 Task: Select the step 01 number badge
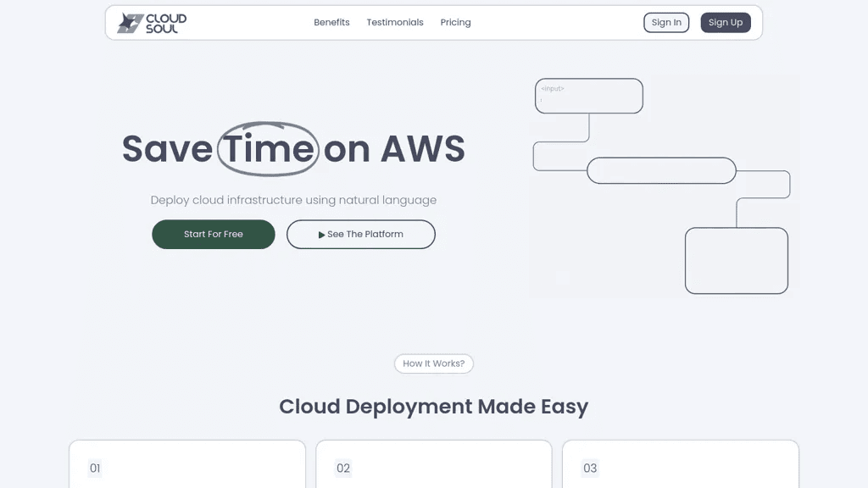click(95, 468)
